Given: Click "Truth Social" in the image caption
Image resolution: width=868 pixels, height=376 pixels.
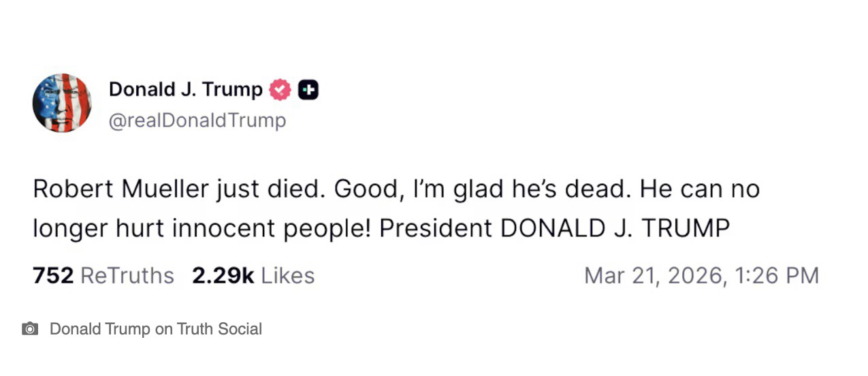Looking at the screenshot, I should (x=219, y=329).
